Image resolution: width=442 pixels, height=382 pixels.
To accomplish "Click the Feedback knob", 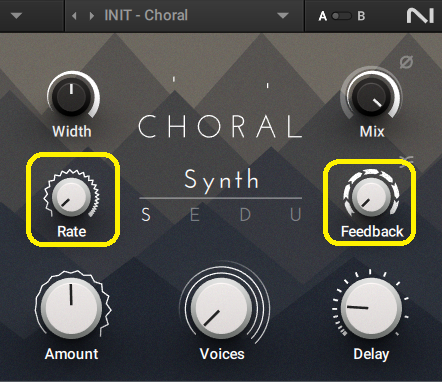I will (x=371, y=197).
